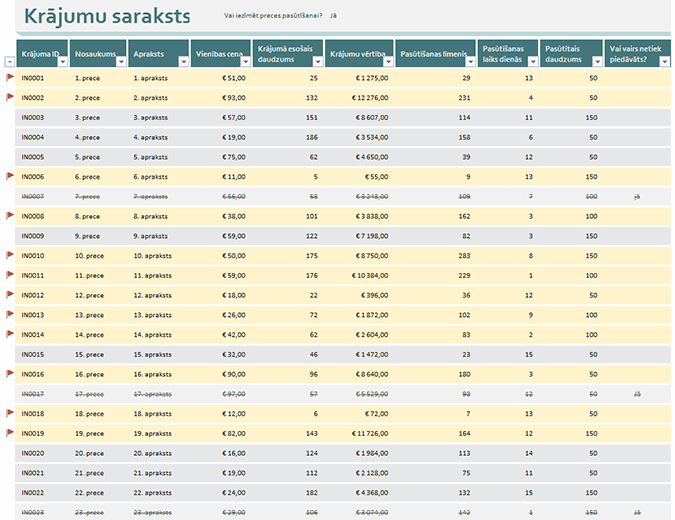Select the IN0004 inventory ID cell
675x520 pixels.
33,137
